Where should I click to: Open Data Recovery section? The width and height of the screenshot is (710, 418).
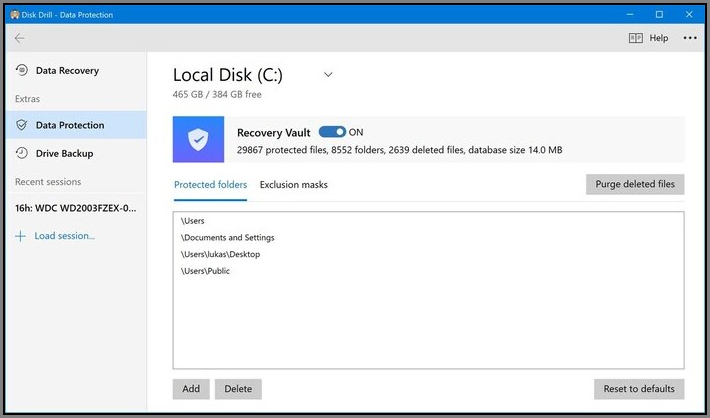coord(67,71)
